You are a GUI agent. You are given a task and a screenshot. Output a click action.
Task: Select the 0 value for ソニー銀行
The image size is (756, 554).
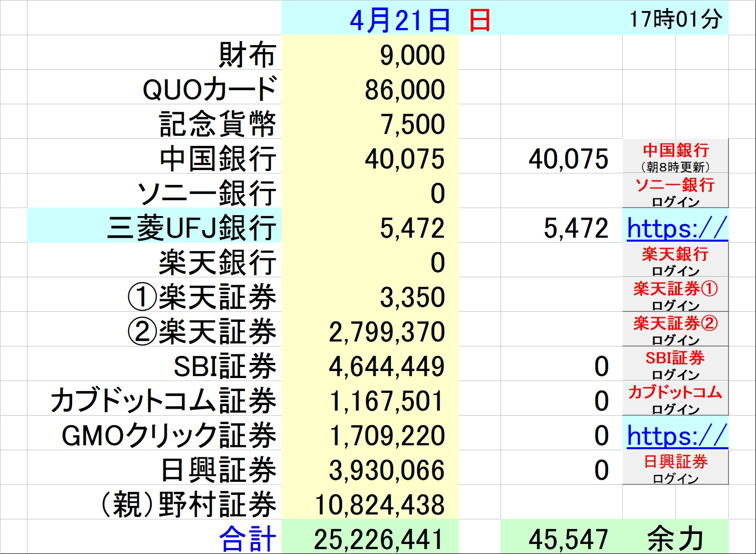[370, 191]
